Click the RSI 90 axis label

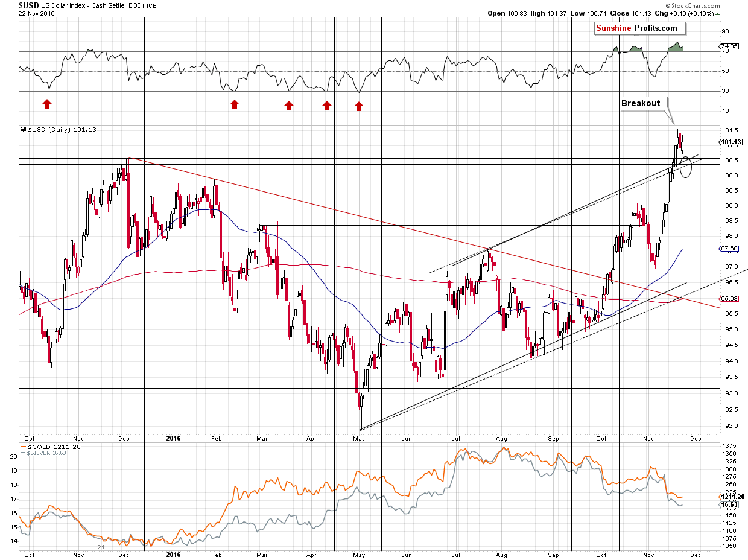coord(726,31)
